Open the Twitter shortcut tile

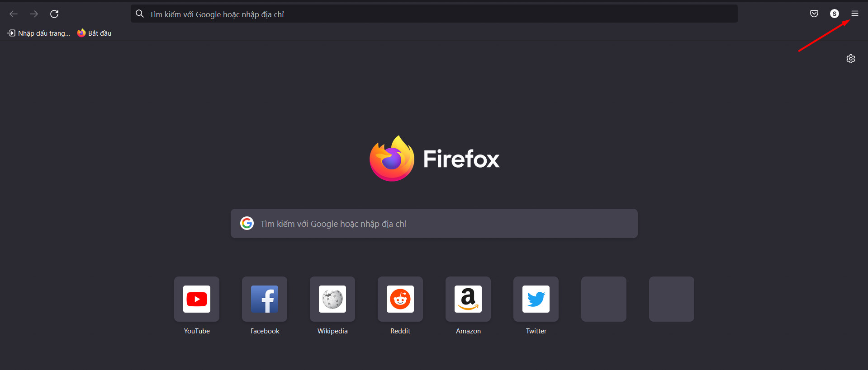point(536,299)
